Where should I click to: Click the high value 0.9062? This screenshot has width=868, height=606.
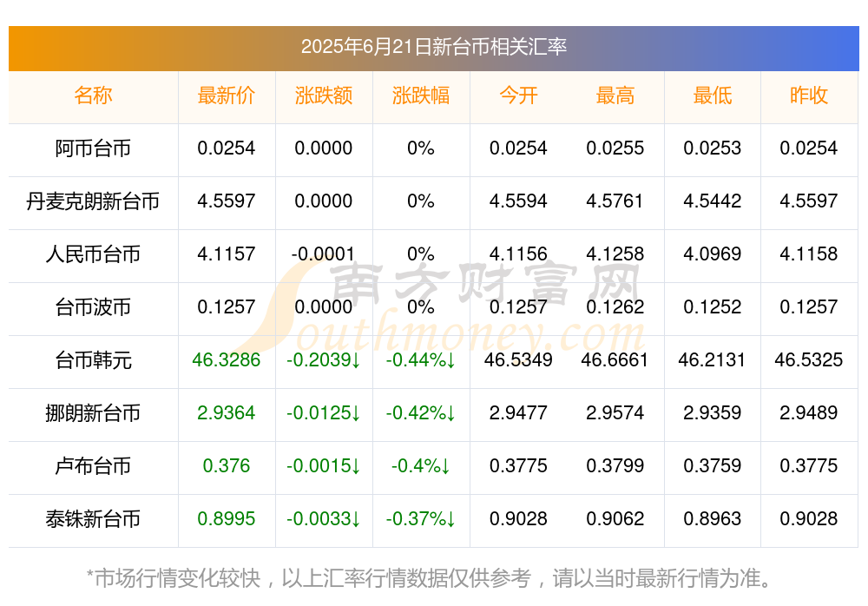click(615, 519)
